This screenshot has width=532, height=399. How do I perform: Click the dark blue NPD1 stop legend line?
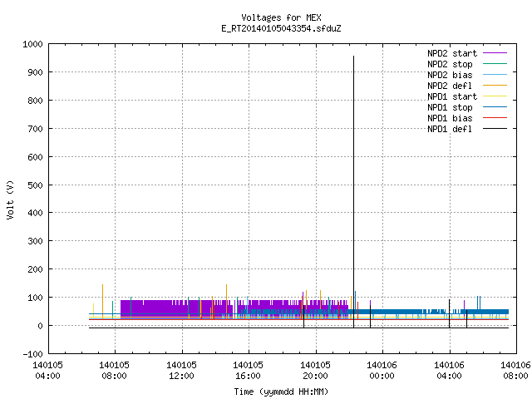click(x=495, y=107)
